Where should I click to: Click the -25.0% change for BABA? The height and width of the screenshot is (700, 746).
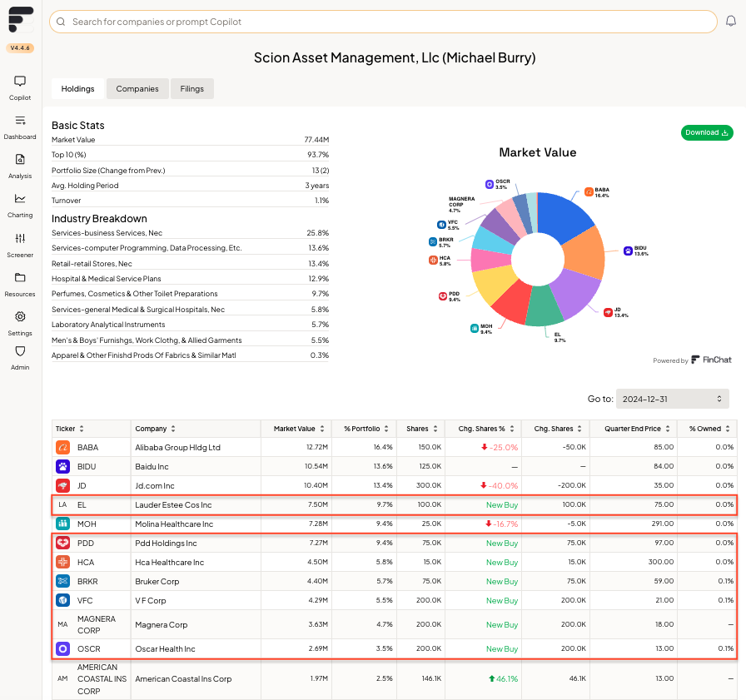(x=499, y=448)
